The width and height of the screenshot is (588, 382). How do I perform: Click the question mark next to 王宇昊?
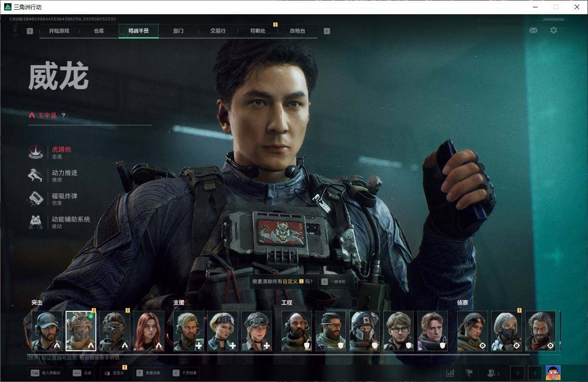(63, 116)
